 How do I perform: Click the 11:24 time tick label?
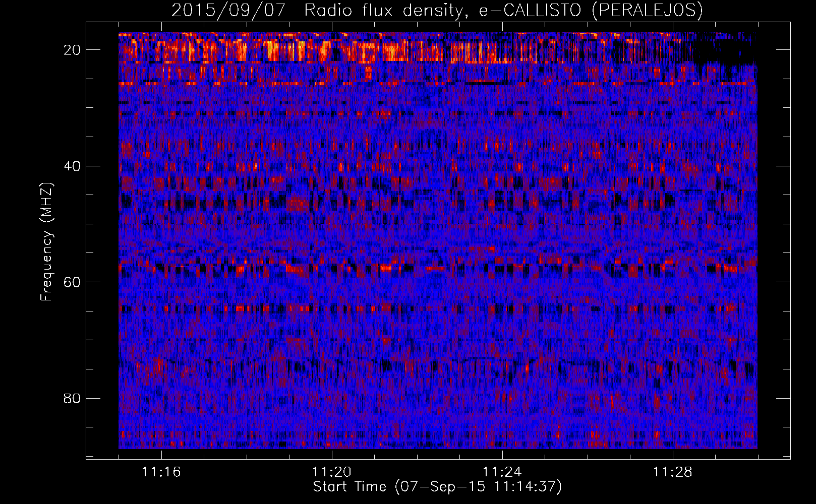[x=502, y=472]
